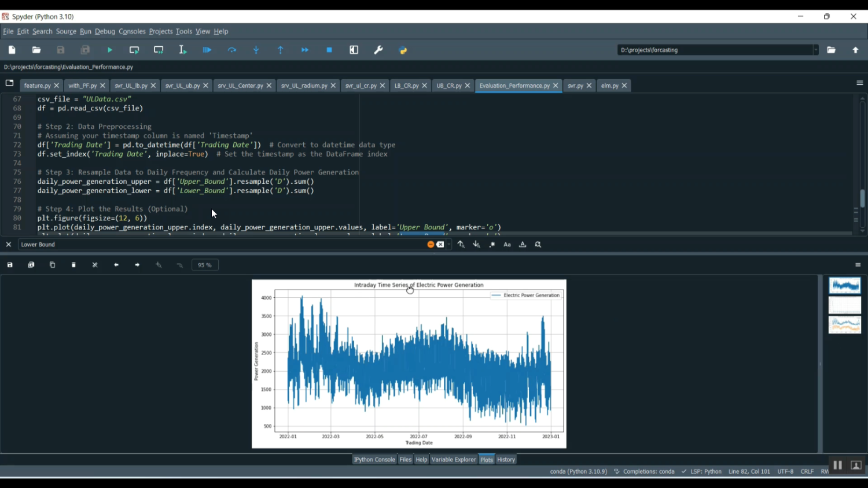Click the Run current cell icon
The image size is (868, 488).
(134, 50)
